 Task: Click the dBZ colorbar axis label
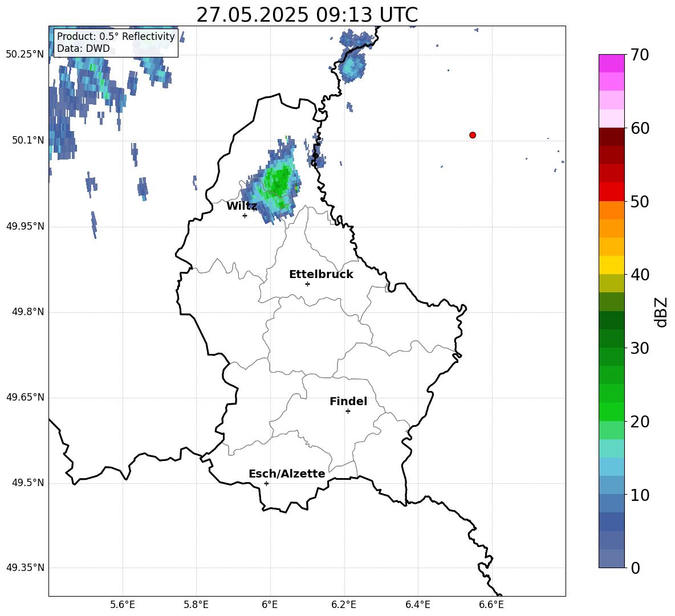661,312
